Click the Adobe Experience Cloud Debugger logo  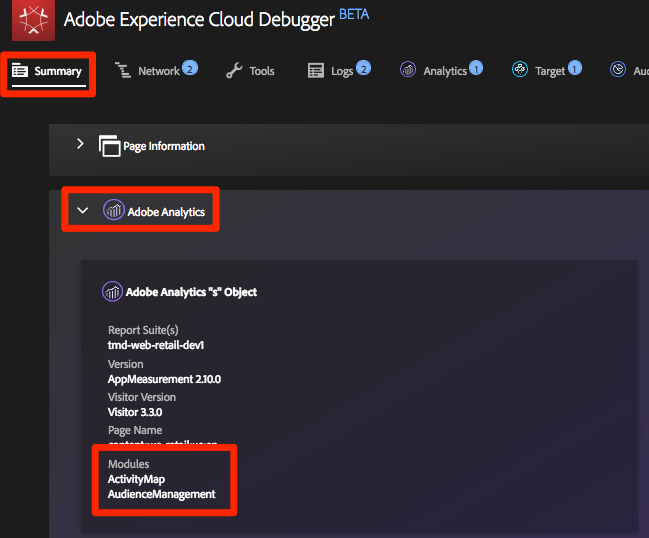click(x=34, y=20)
